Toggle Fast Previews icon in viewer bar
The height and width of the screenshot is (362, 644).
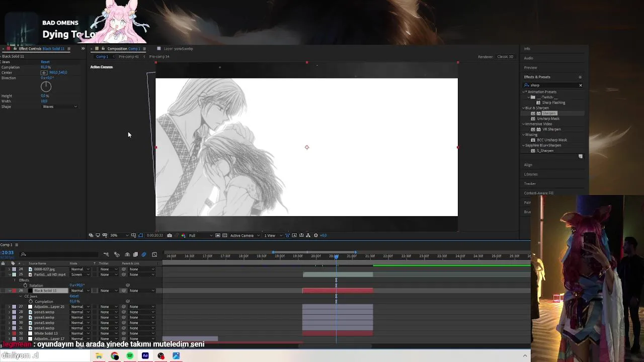coord(294,235)
